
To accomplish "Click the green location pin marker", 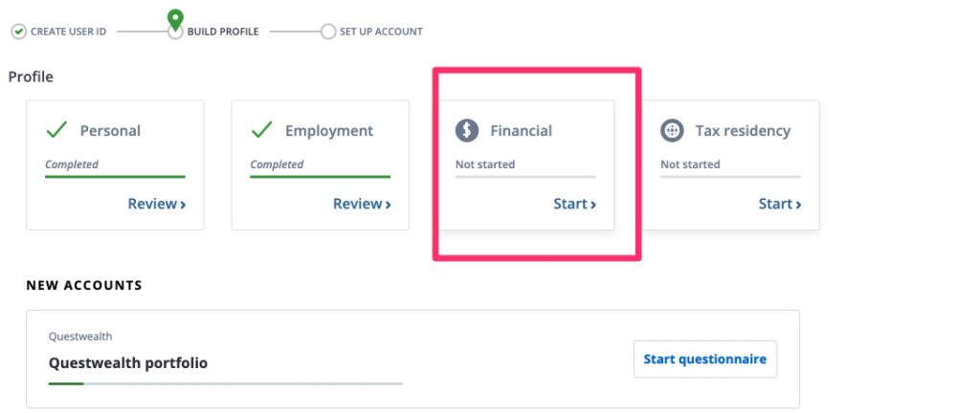I will click(176, 19).
